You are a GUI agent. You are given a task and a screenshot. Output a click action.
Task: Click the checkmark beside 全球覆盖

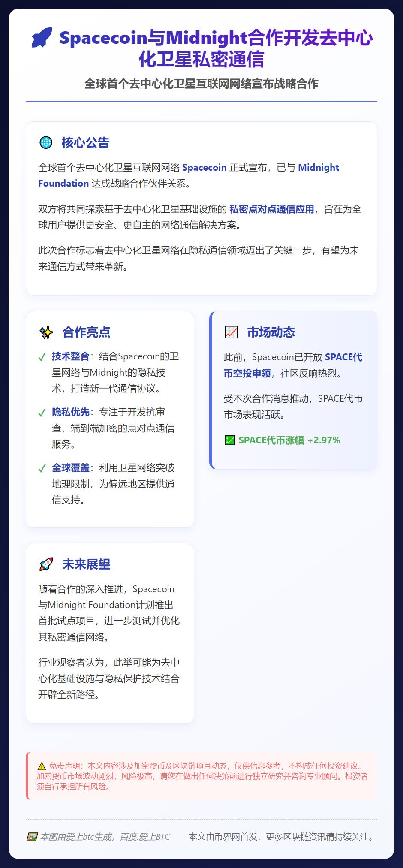coord(42,469)
